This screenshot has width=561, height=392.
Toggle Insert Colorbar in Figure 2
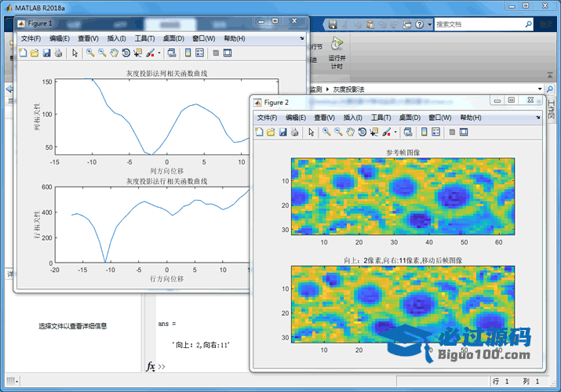click(424, 132)
